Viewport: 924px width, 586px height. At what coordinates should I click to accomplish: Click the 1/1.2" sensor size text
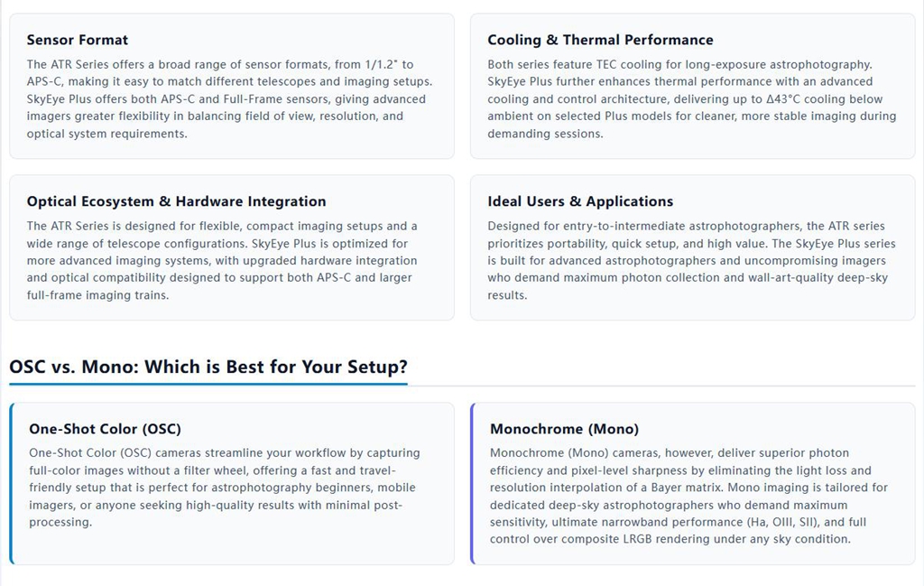pos(382,64)
